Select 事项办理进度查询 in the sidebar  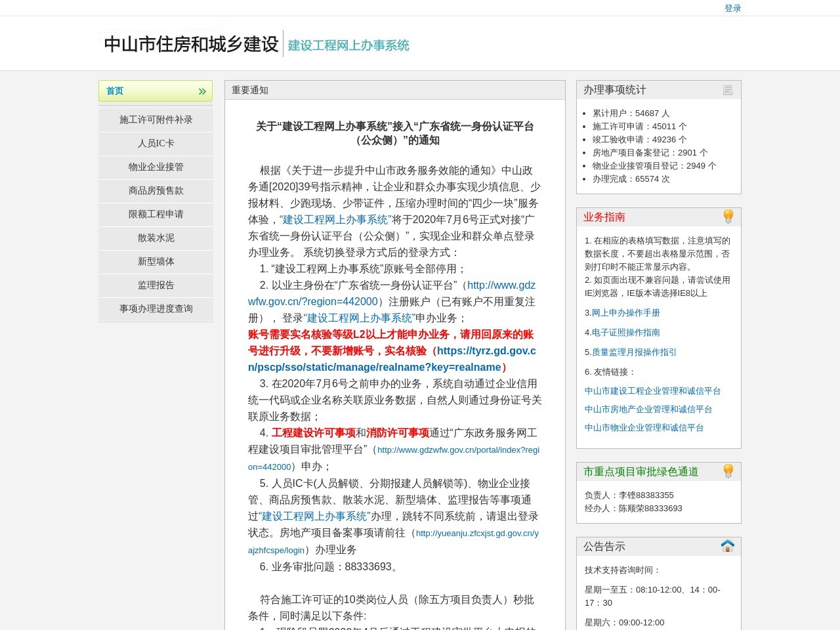[x=155, y=309]
